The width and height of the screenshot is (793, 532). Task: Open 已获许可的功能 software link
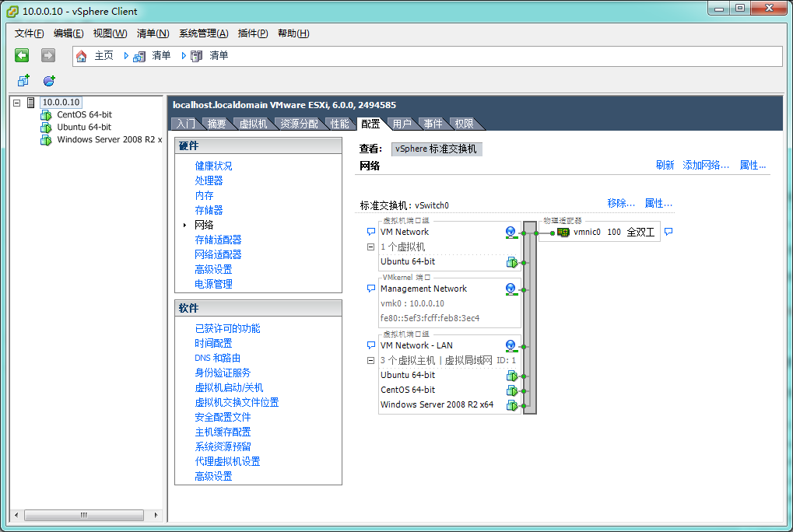point(227,329)
